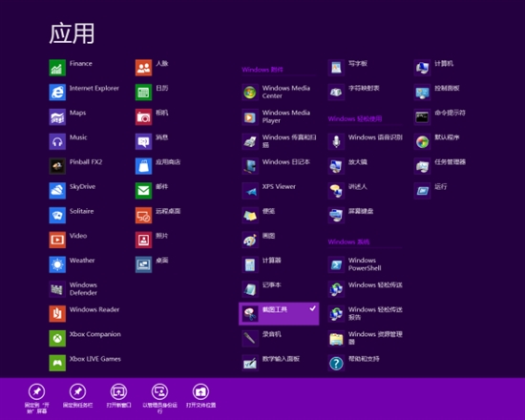The width and height of the screenshot is (525, 420).
Task: Open Sound Recorder (录音机) microphone tile
Action: (x=262, y=338)
